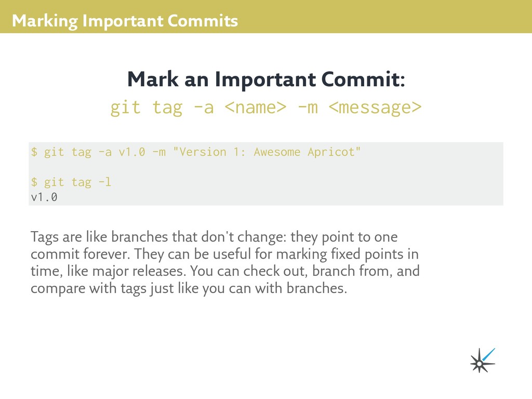Click the 'git tag -a v1.0' command line
Image resolution: width=532 pixels, height=399 pixels.
[195, 152]
